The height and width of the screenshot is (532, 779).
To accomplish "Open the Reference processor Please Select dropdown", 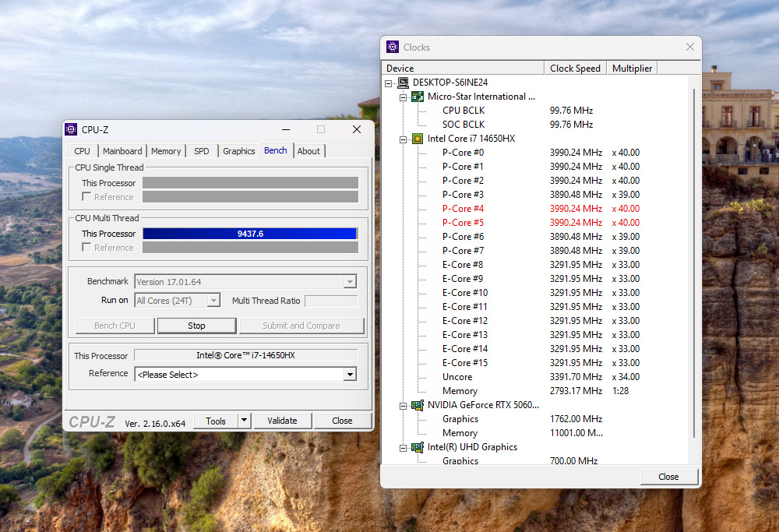I will 350,375.
